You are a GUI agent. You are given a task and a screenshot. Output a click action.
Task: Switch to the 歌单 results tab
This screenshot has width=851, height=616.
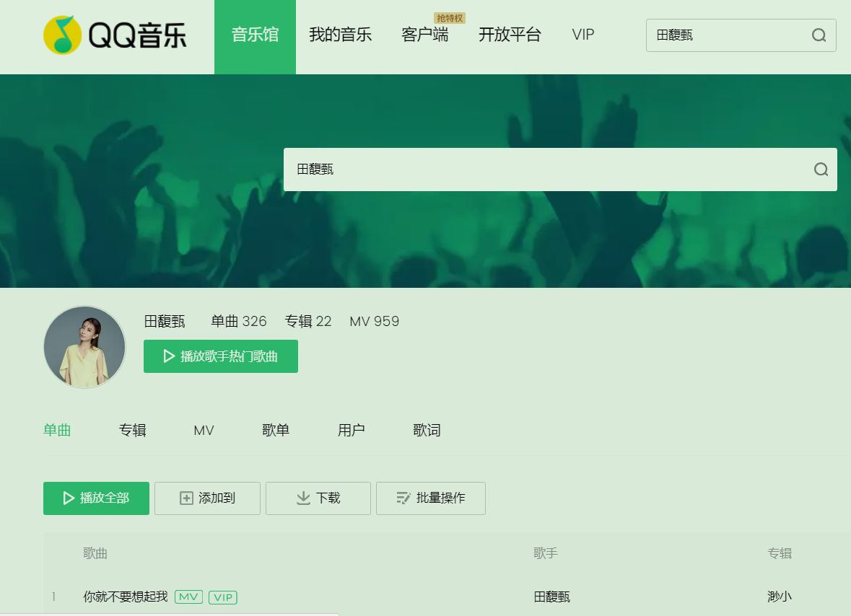(x=276, y=430)
